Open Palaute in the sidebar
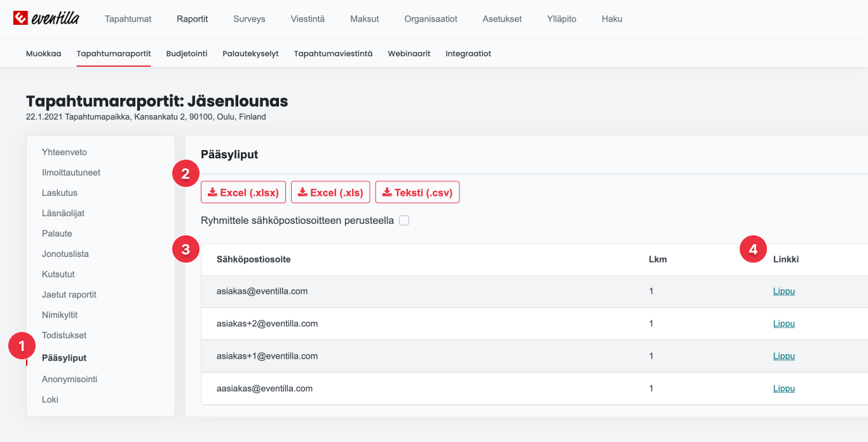 pos(57,233)
